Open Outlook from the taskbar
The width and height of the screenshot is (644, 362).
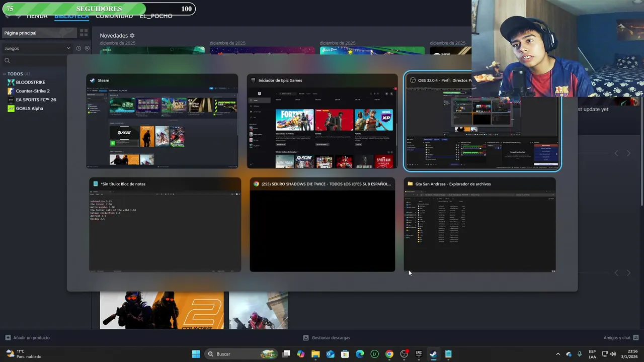tap(330, 354)
